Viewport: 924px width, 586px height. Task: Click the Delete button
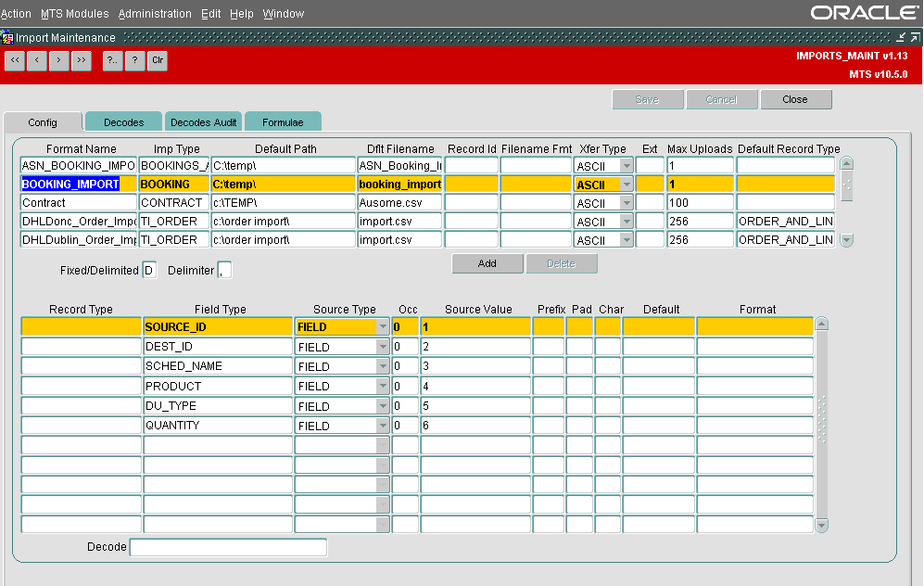pos(562,263)
